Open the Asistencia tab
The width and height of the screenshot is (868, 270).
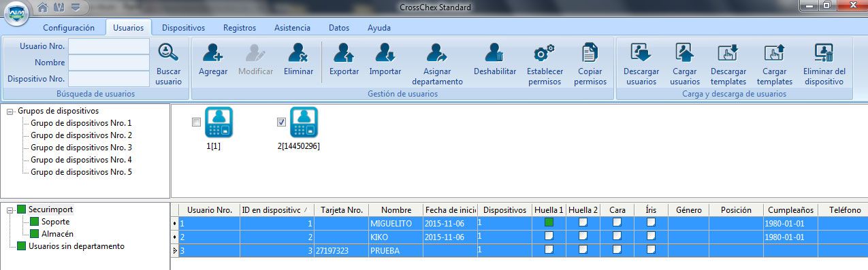click(292, 28)
